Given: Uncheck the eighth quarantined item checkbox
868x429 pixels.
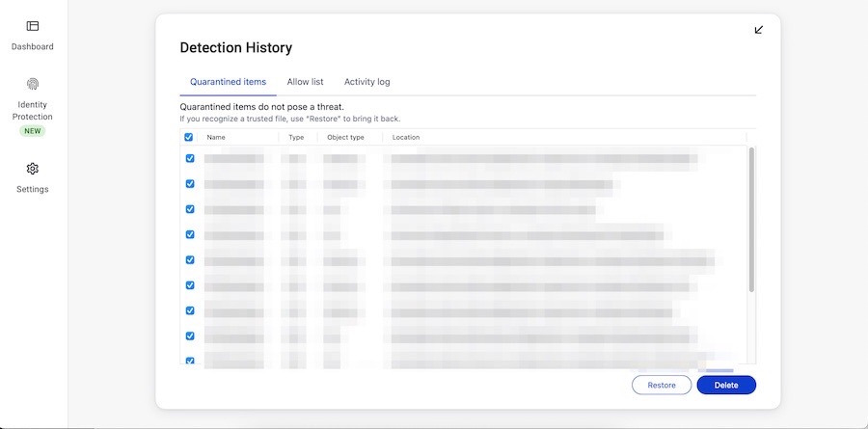Looking at the screenshot, I should point(190,335).
